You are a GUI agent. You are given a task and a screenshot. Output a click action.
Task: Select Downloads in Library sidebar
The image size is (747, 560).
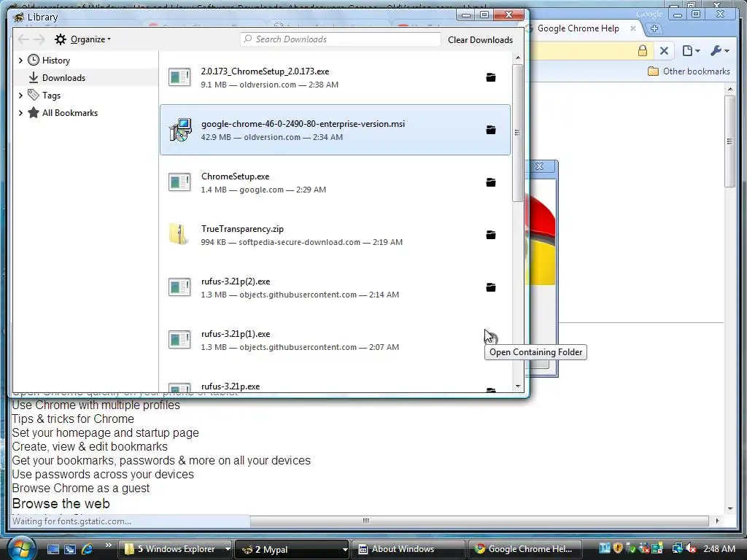[x=87, y=77]
